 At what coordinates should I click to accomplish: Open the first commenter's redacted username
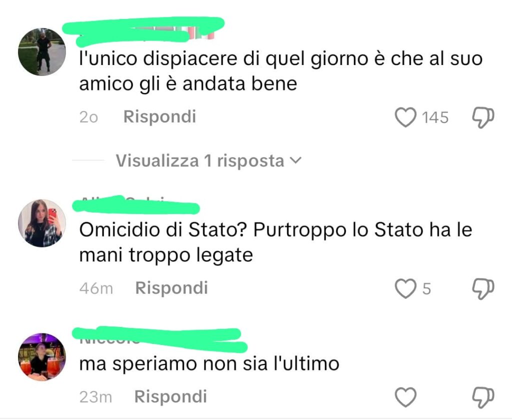[x=143, y=31]
